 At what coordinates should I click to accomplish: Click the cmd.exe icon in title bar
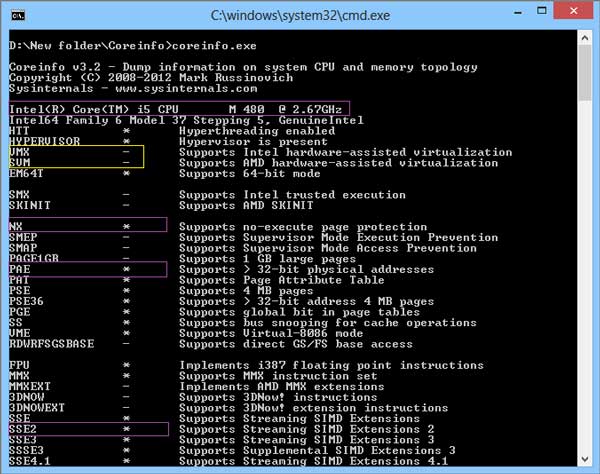pyautogui.click(x=14, y=13)
